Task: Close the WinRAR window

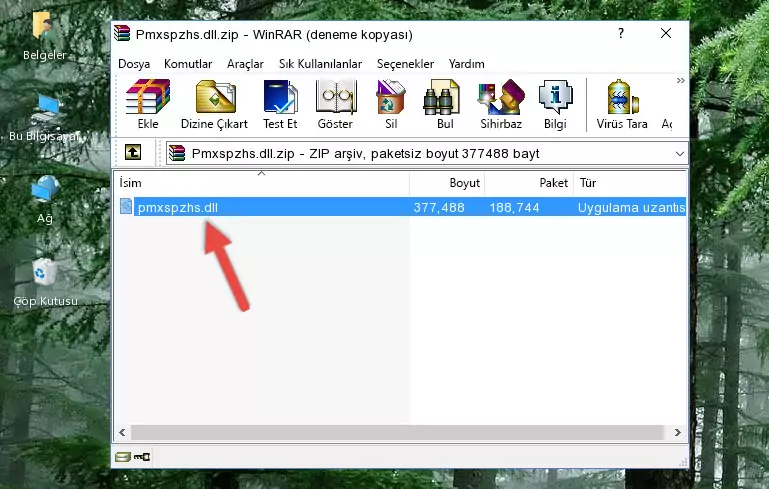Action: pos(666,33)
